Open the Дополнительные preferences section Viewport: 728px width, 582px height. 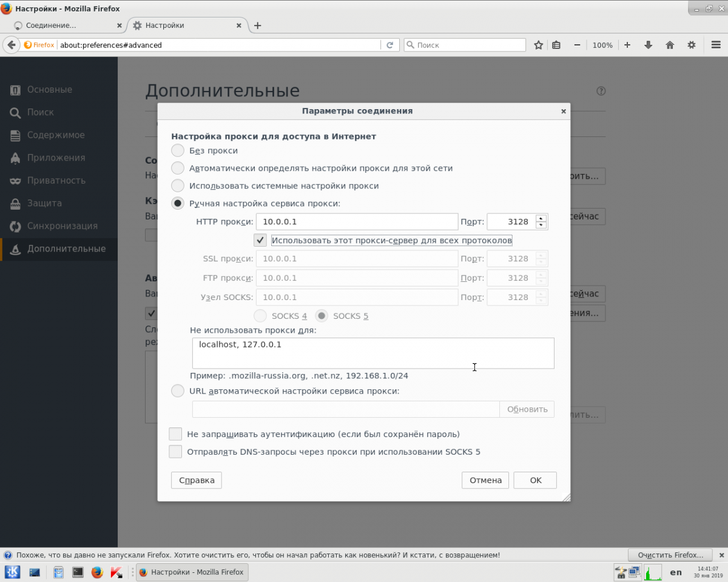tap(59, 249)
